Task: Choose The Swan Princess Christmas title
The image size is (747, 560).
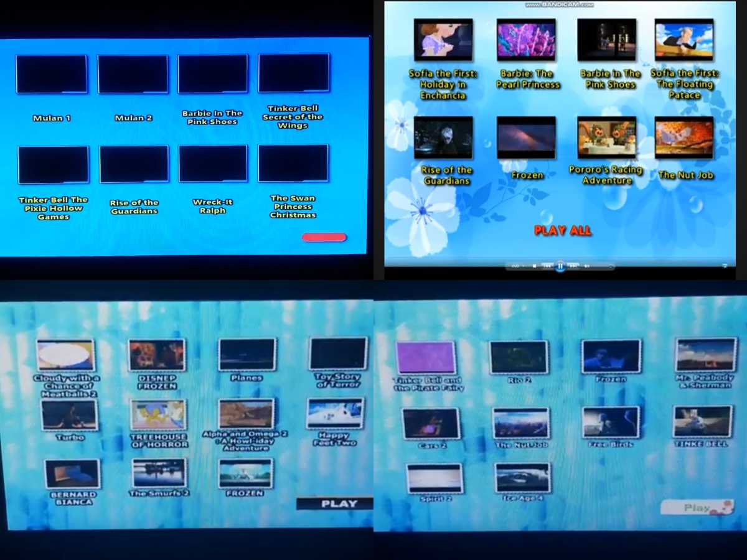Action: [x=293, y=164]
